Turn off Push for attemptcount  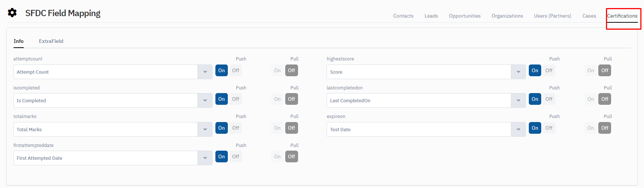(x=236, y=70)
